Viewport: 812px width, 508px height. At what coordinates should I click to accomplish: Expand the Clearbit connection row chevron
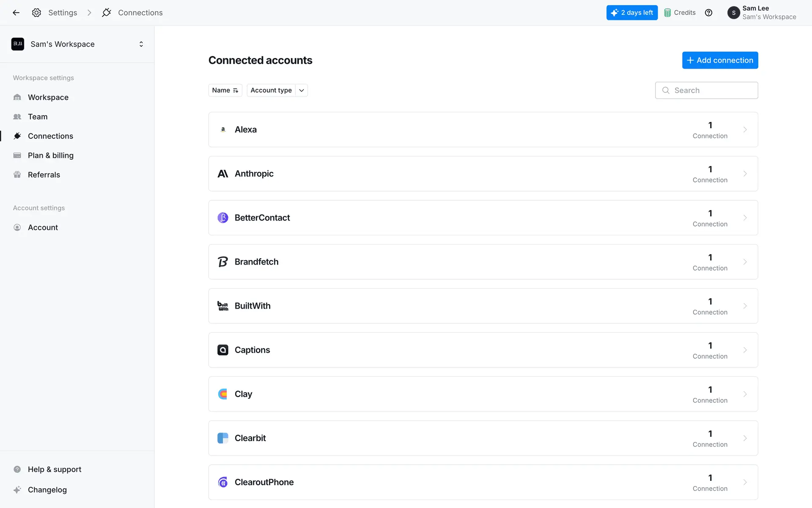pos(745,438)
